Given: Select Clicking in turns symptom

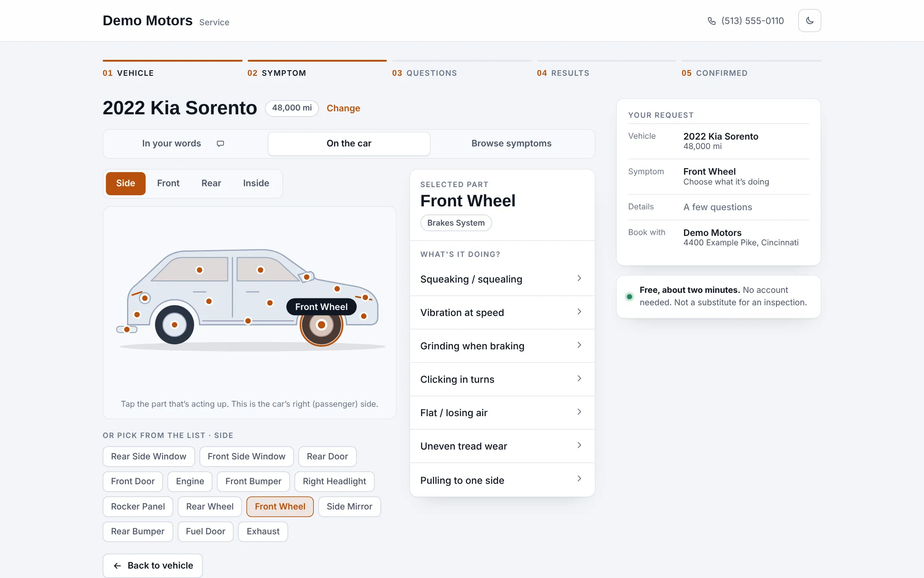Looking at the screenshot, I should [502, 379].
